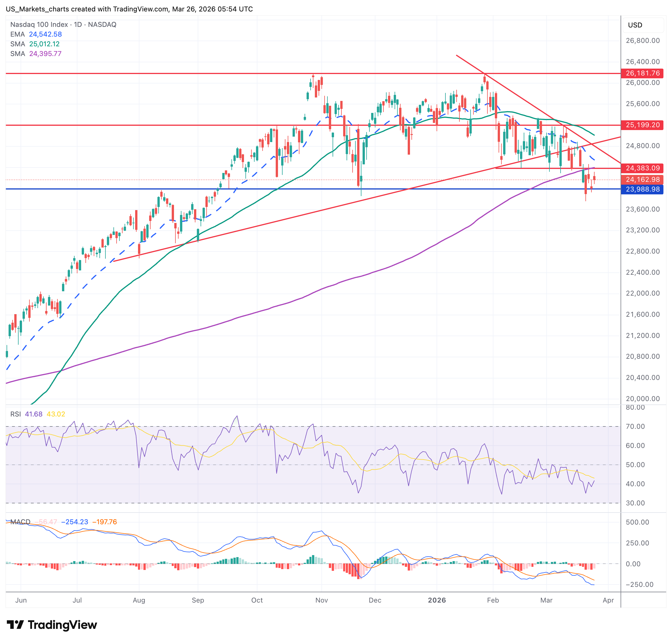The height and width of the screenshot is (642, 672).
Task: Click the 70.00 level on RSI scale
Action: click(635, 426)
